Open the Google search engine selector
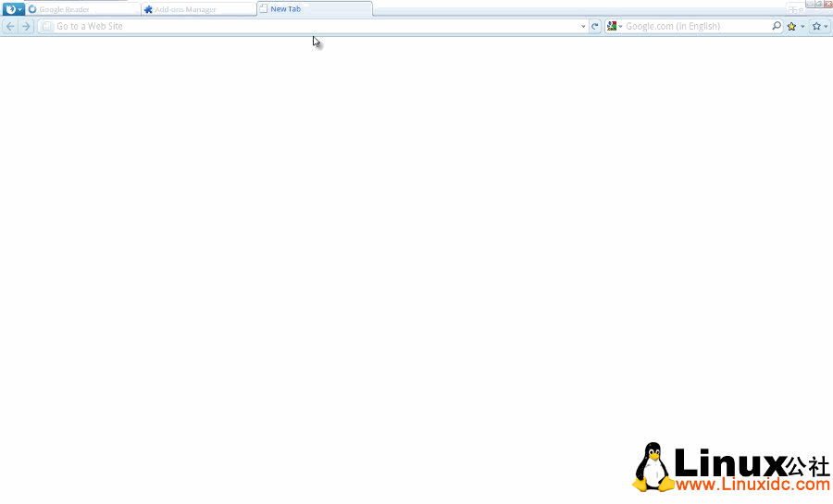833x504 pixels. pos(615,26)
